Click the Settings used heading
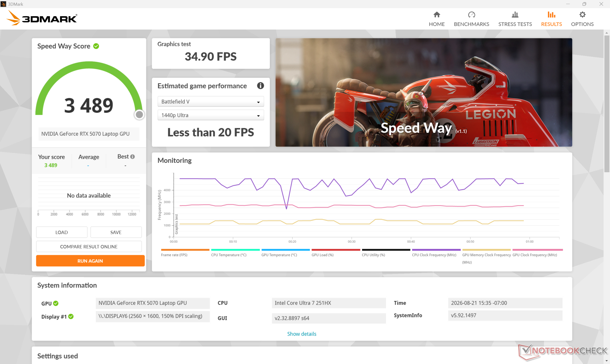Screen dimensions: 610x364 tap(58, 356)
